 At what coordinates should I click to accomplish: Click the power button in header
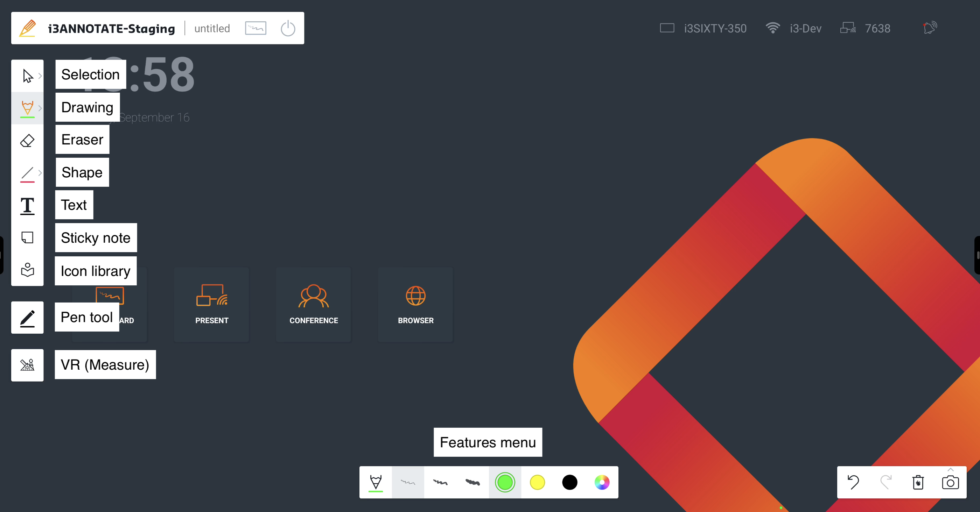pyautogui.click(x=288, y=29)
